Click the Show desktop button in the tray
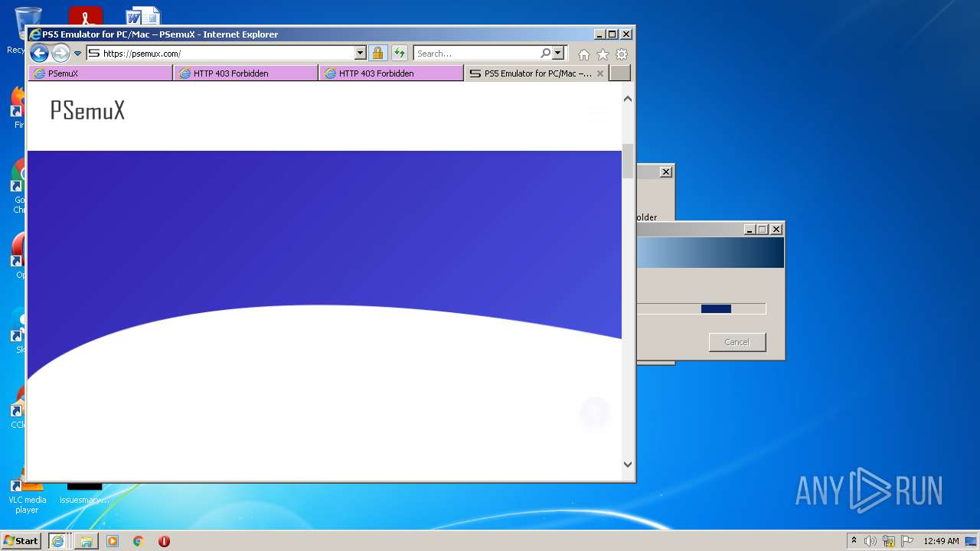Viewport: 980px width, 551px height. [972, 541]
